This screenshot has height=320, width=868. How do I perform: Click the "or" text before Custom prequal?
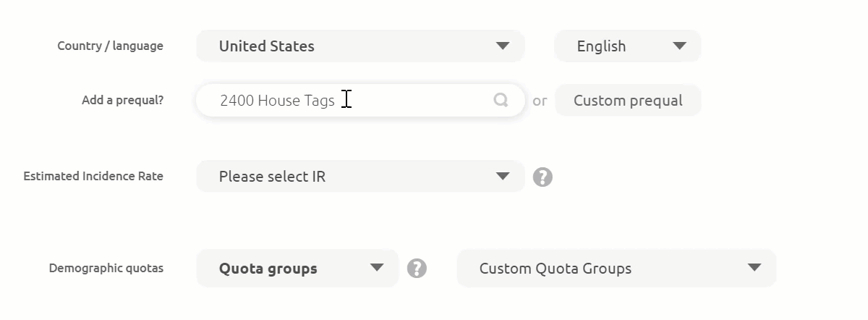[540, 101]
